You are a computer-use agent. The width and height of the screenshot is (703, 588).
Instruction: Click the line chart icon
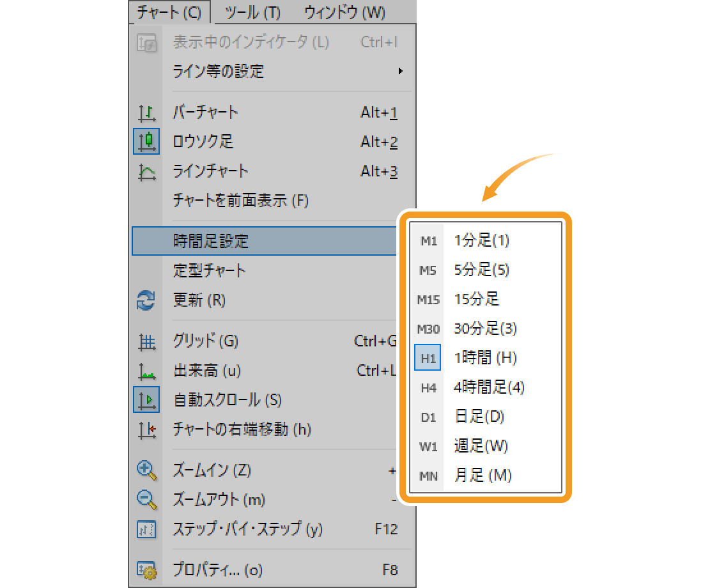(x=146, y=171)
